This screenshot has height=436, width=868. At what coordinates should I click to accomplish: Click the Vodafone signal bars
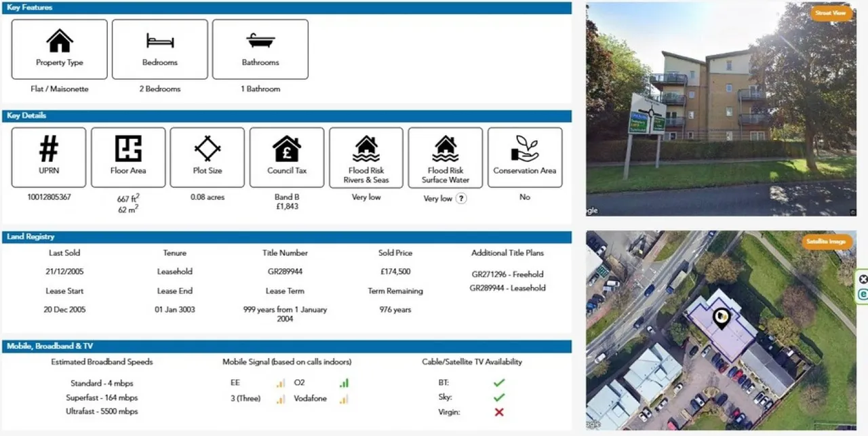click(344, 399)
